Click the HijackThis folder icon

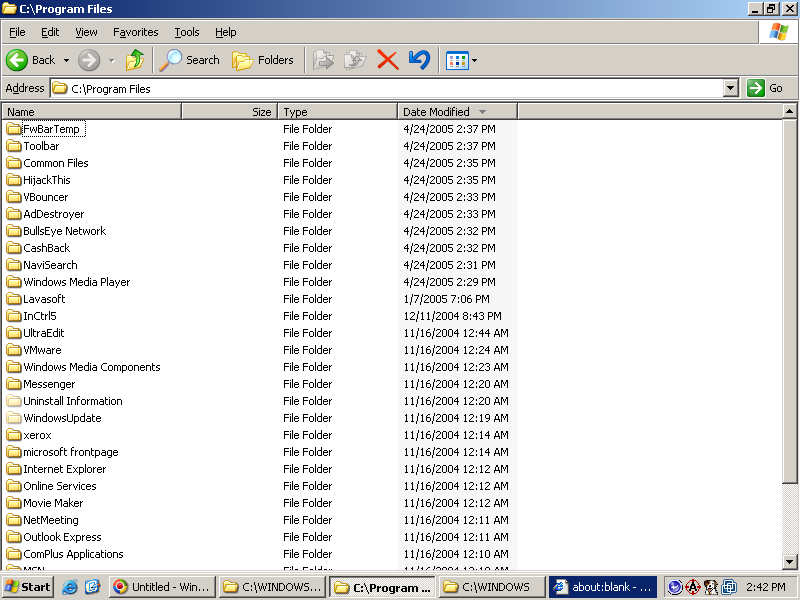coord(14,180)
